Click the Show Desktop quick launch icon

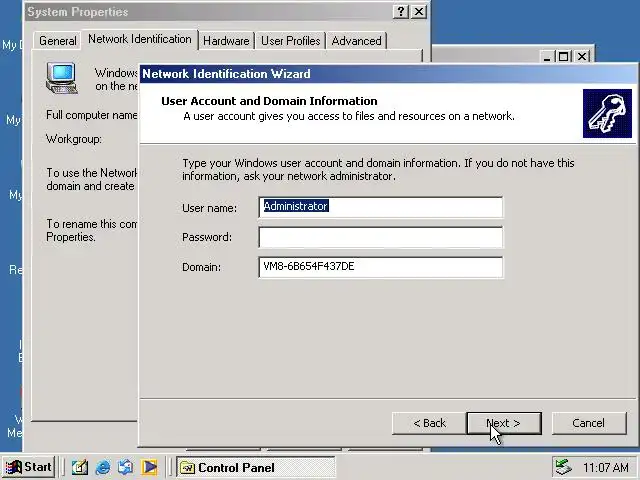click(80, 467)
